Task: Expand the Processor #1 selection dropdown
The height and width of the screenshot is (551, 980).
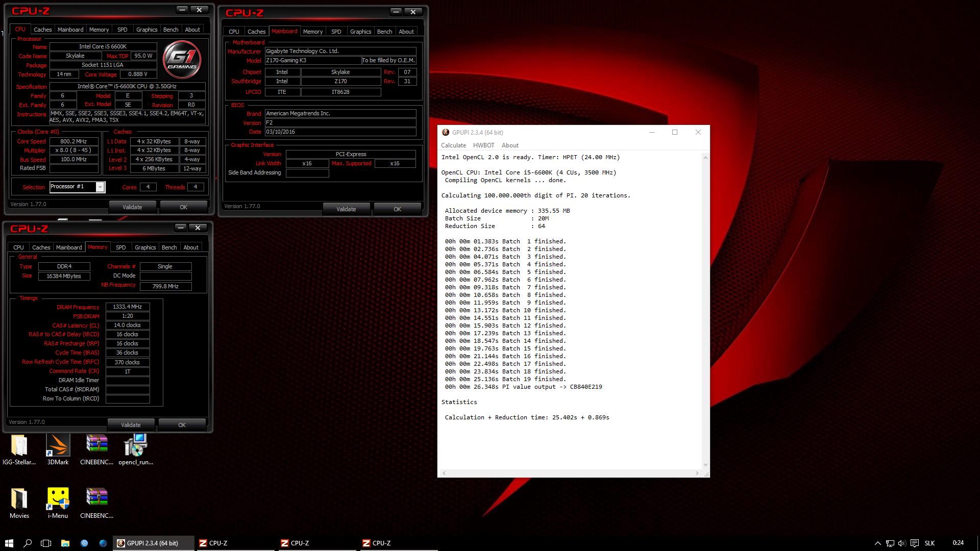Action: (100, 187)
